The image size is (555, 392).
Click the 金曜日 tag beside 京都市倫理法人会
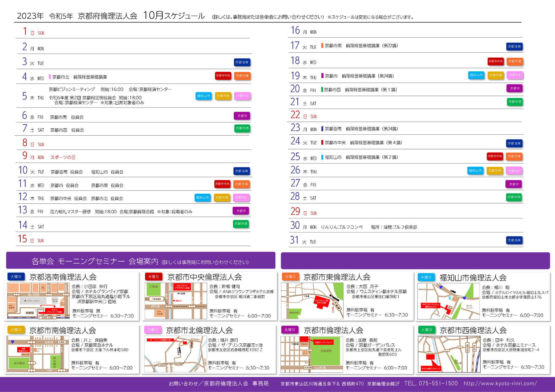point(290,330)
